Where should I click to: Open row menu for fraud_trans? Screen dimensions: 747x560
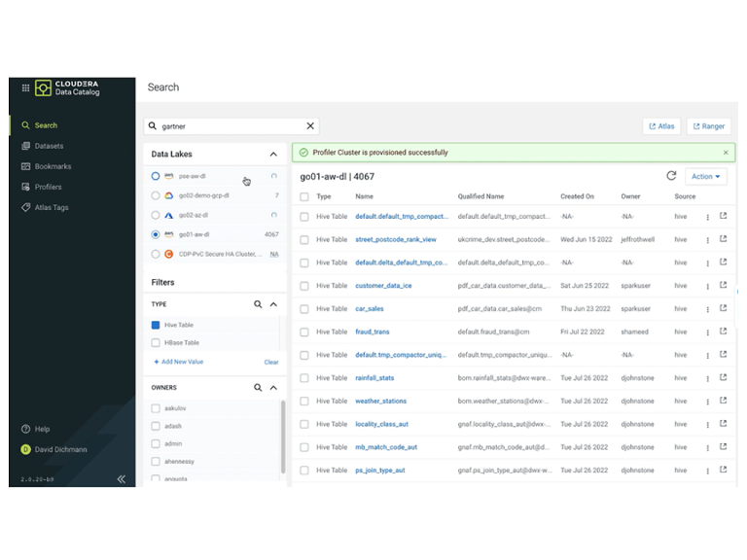click(707, 332)
